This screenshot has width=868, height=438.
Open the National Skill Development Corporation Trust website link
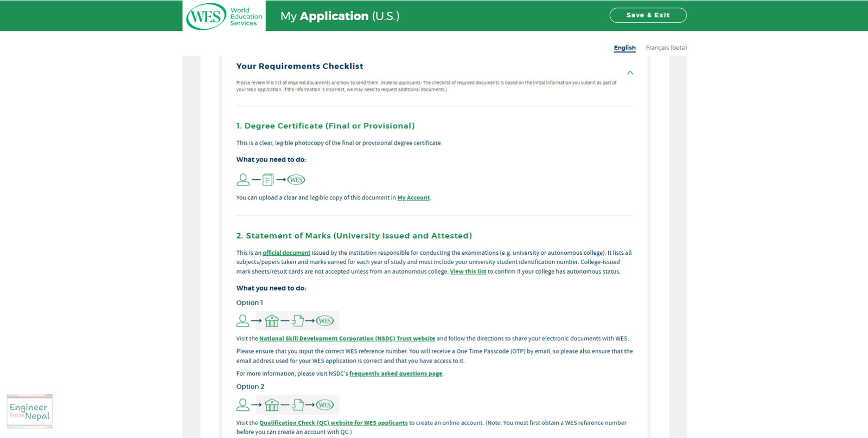347,339
